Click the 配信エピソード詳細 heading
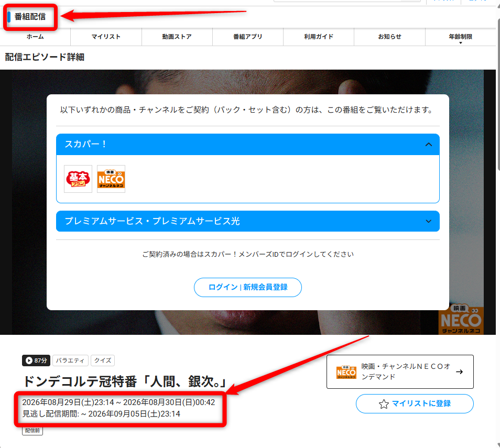Image resolution: width=500 pixels, height=448 pixels. pyautogui.click(x=45, y=57)
